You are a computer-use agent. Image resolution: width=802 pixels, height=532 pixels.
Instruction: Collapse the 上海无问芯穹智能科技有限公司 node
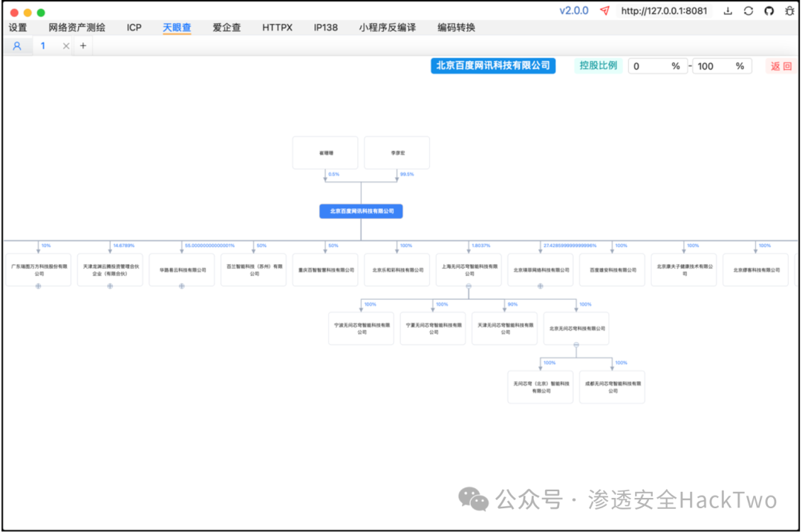pyautogui.click(x=469, y=286)
